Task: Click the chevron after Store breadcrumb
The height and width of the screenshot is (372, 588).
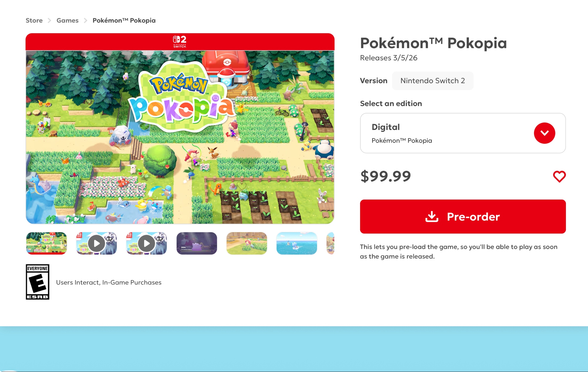Action: tap(49, 21)
